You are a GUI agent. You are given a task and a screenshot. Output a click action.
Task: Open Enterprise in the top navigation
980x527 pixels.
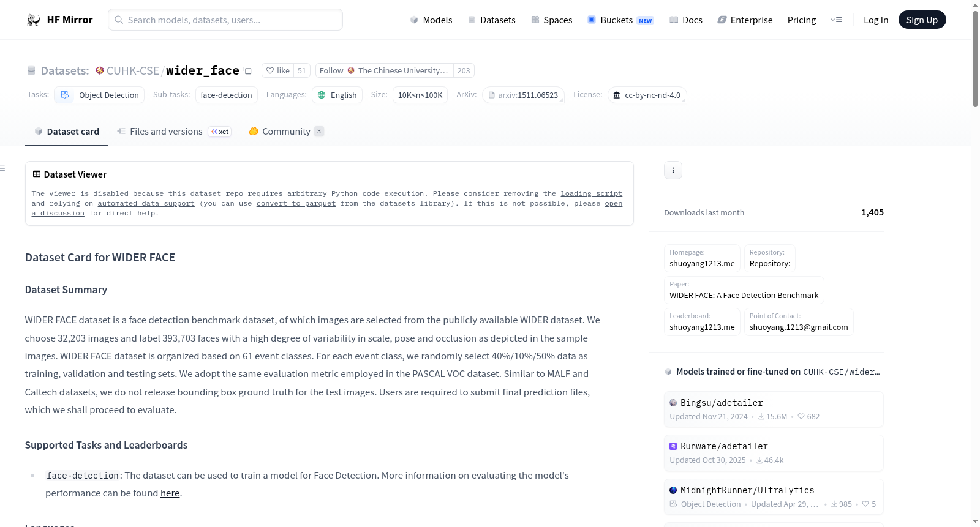pos(745,20)
